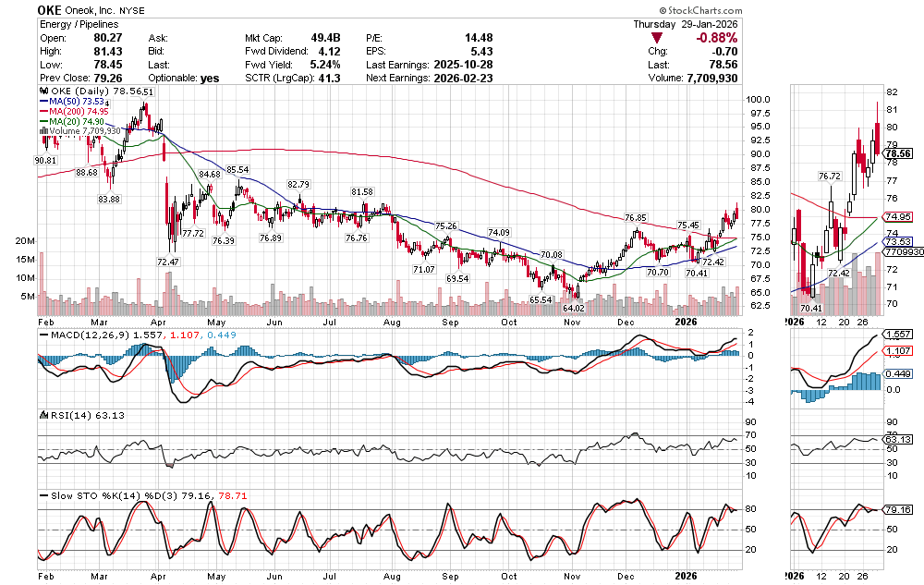
Task: Click the 72.47 April low price callout
Action: 167,263
